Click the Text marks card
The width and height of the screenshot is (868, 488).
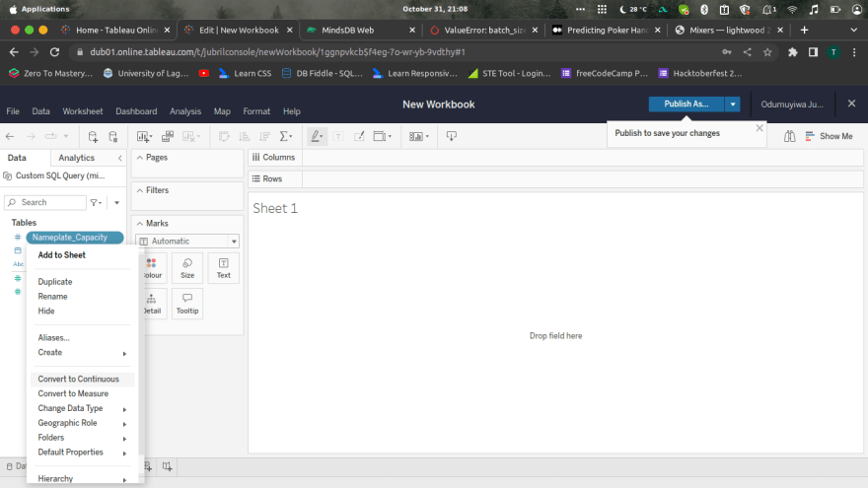pos(224,268)
